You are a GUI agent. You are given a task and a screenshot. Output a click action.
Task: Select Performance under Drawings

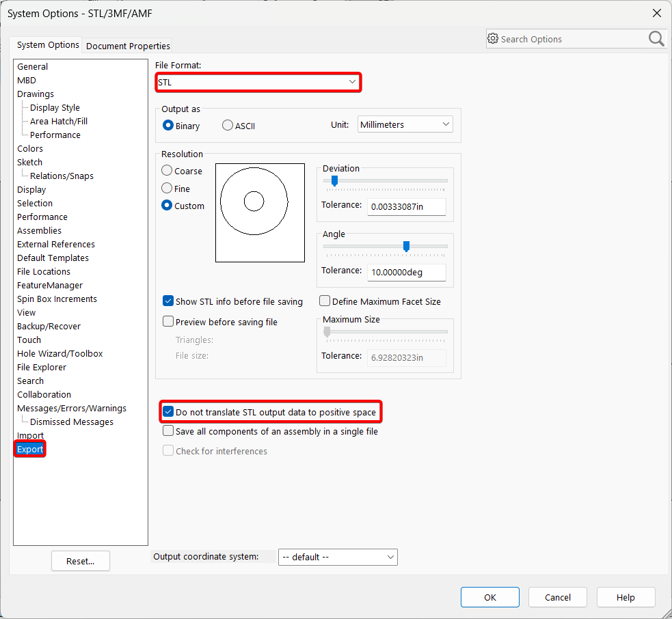(x=55, y=135)
